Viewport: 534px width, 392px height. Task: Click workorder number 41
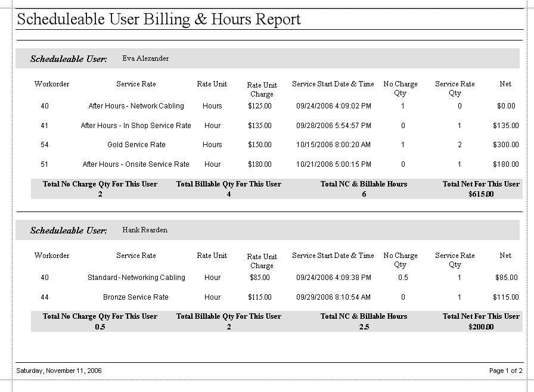tap(45, 126)
